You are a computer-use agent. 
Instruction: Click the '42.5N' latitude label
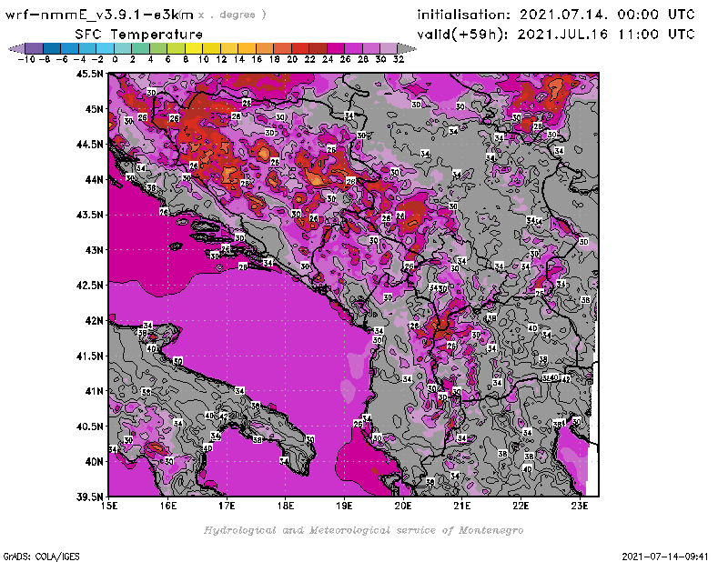[90, 286]
